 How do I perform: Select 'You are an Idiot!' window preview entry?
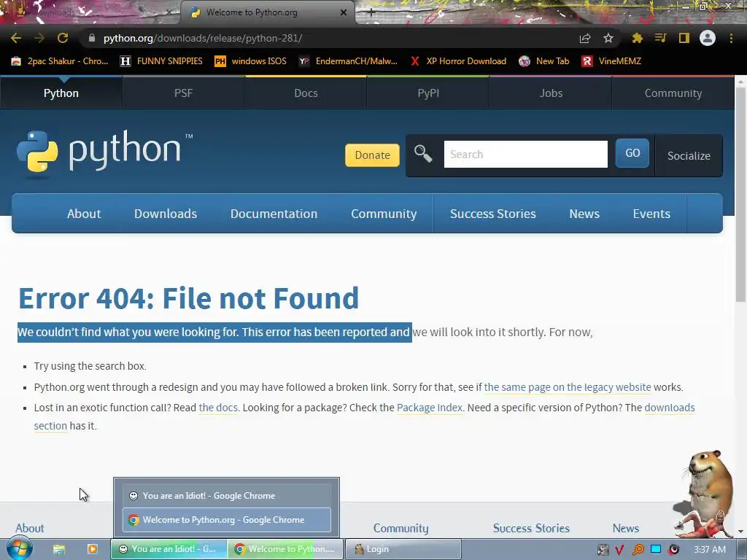(x=227, y=496)
